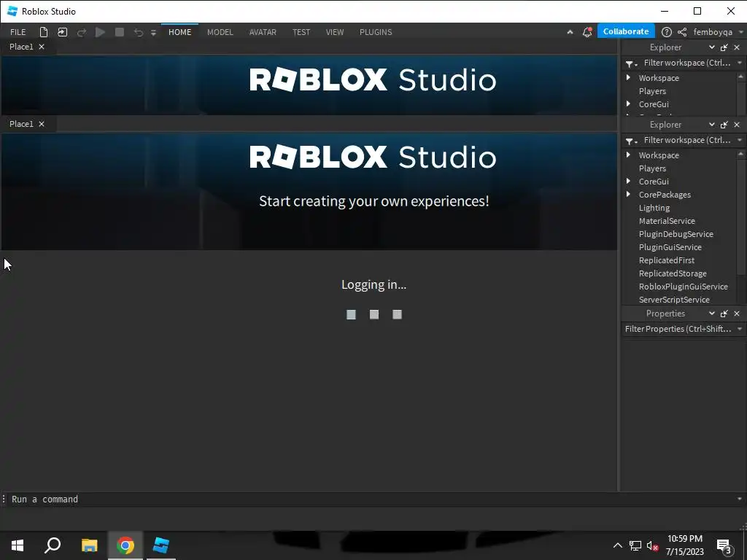Undock the upper Explorer panel with float icon
The image size is (747, 560).
[x=724, y=47]
